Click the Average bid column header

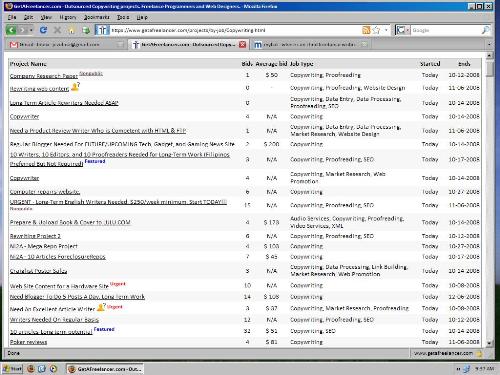pos(271,64)
